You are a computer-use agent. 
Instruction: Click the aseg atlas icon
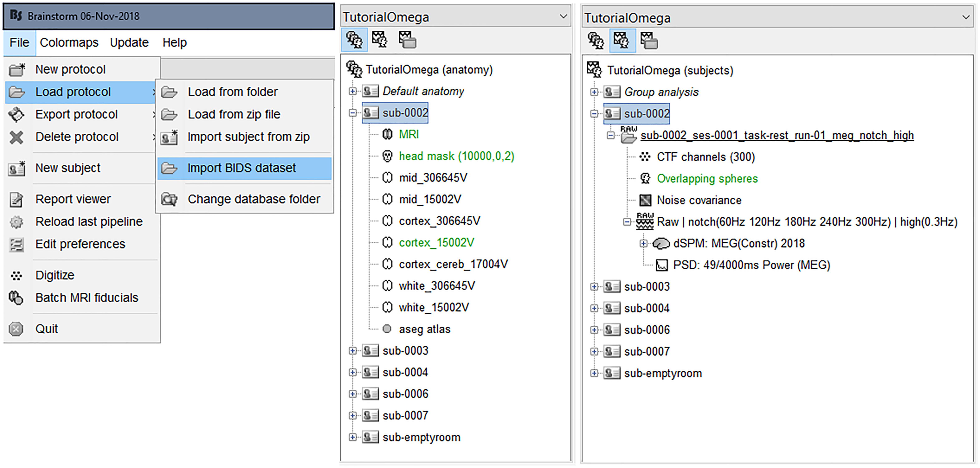pyautogui.click(x=387, y=329)
